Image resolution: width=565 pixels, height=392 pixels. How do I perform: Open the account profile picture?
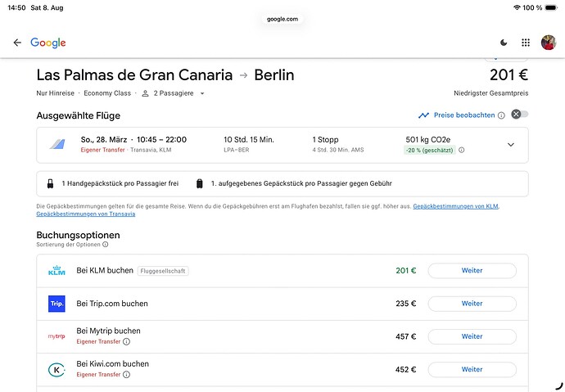pyautogui.click(x=548, y=43)
